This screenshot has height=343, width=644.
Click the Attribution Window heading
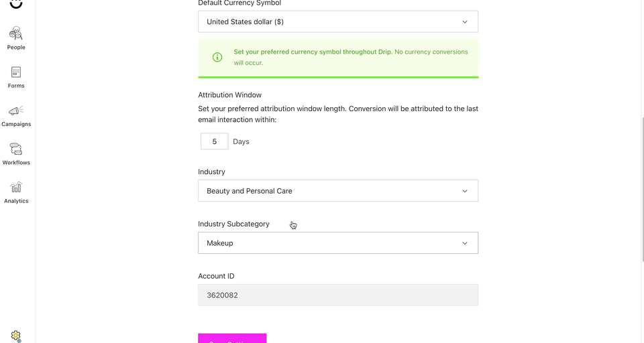click(229, 94)
